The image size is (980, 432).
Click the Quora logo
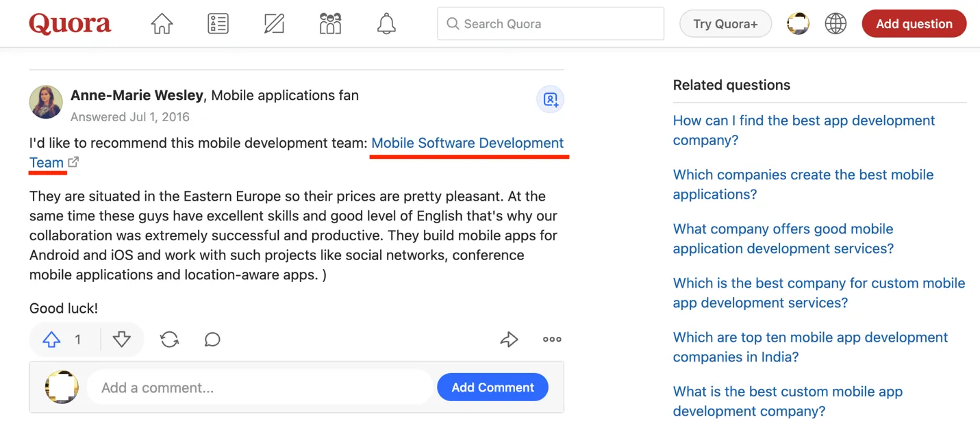[70, 24]
